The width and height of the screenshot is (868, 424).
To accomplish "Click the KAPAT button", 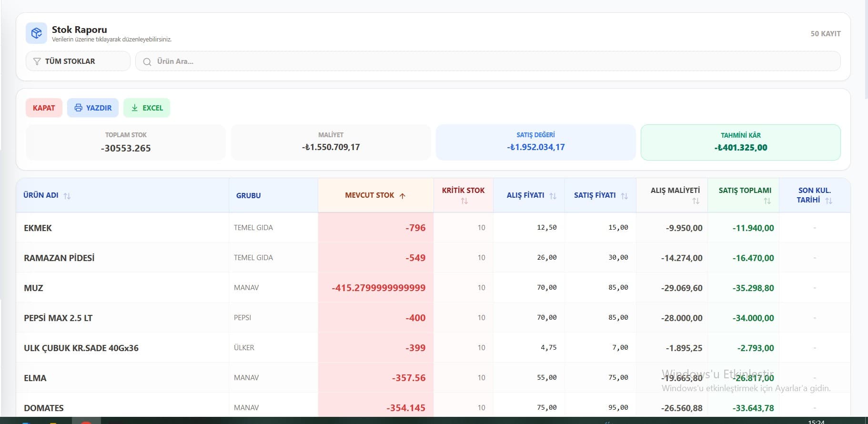I will (x=44, y=108).
